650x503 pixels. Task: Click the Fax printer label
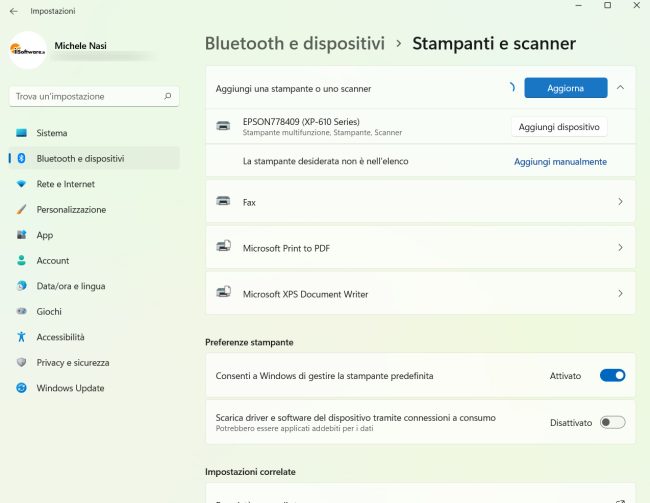tap(249, 202)
